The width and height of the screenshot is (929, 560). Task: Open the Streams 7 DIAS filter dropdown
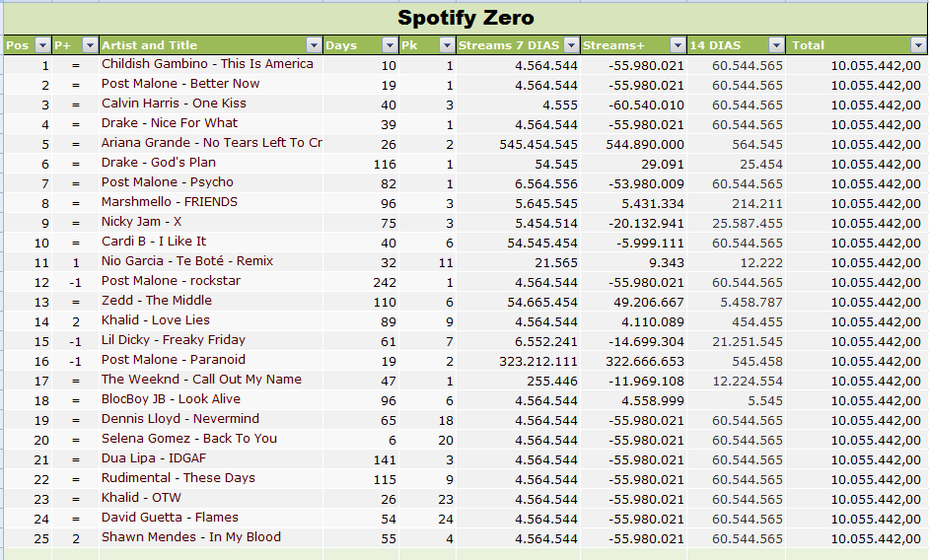(571, 45)
